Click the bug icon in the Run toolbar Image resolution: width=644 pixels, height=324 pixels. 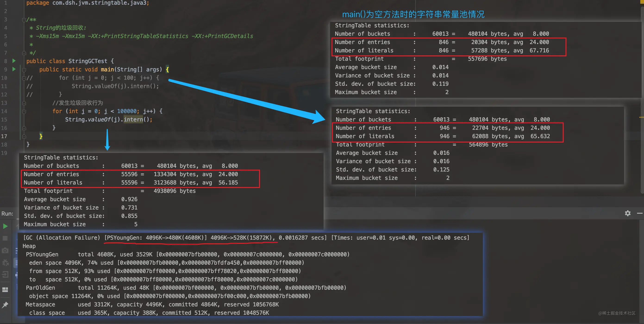click(5, 262)
